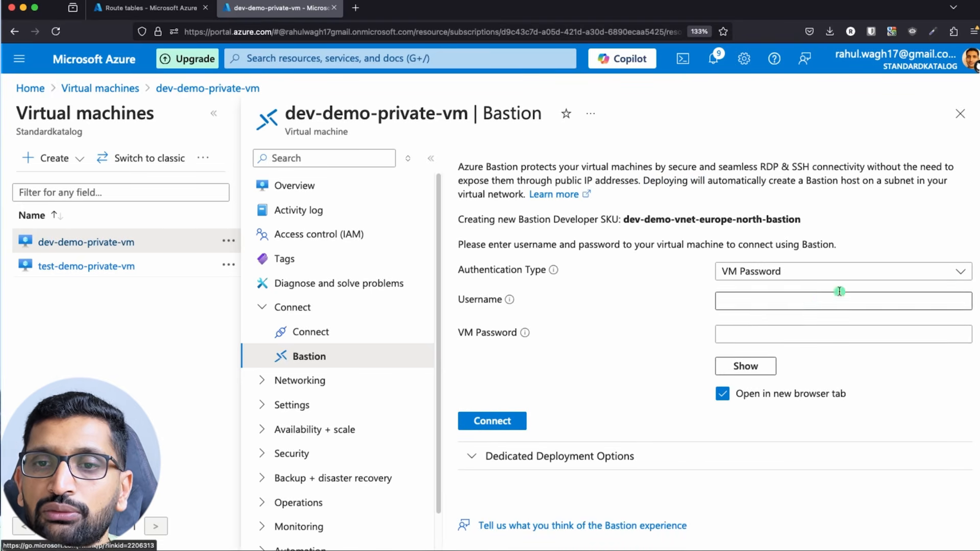Click the VM Password info icon
Image resolution: width=980 pixels, height=551 pixels.
point(525,333)
